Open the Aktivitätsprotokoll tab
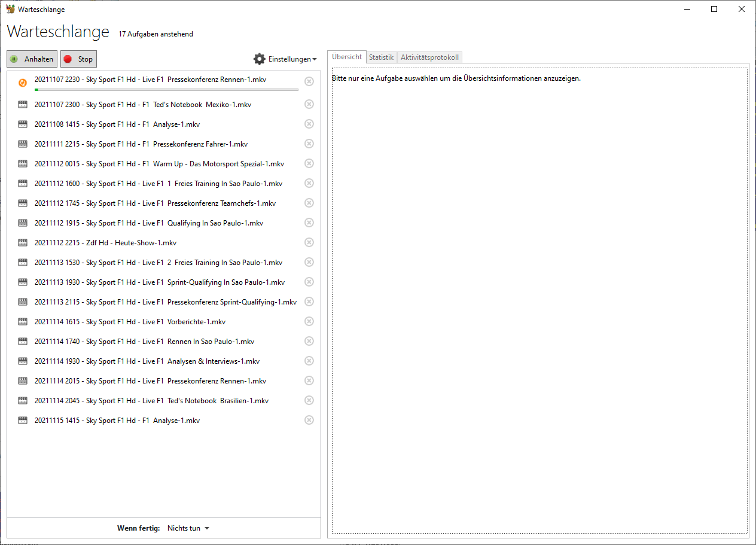Viewport: 756px width, 545px height. (429, 57)
